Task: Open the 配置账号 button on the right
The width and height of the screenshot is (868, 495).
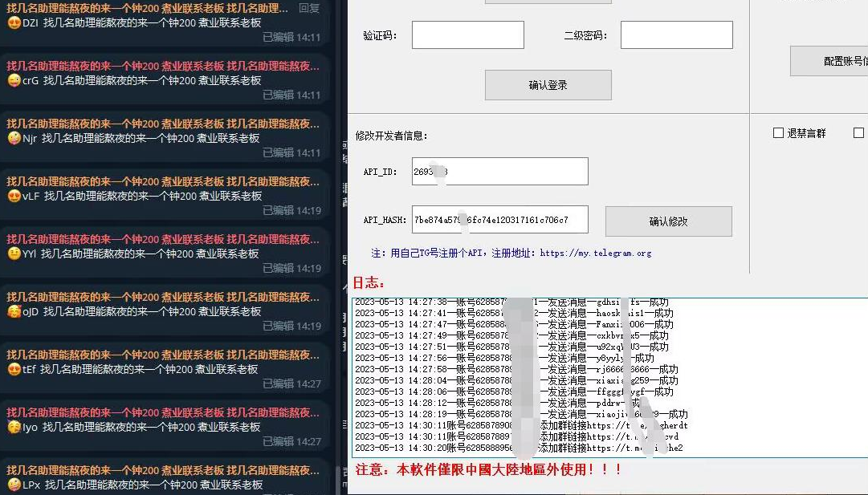Action: pyautogui.click(x=829, y=61)
